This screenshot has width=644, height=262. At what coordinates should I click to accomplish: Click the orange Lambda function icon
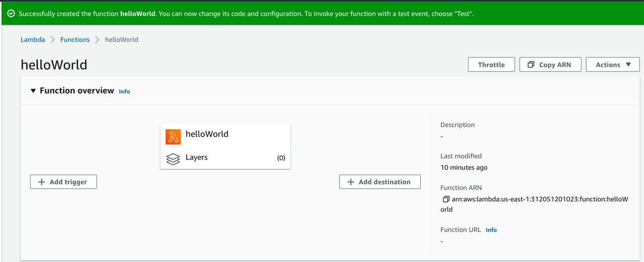point(173,136)
